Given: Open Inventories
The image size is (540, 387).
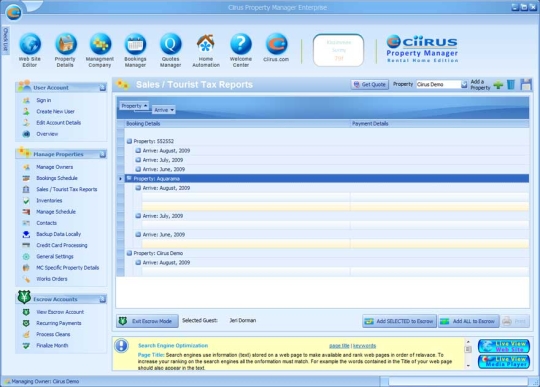Looking at the screenshot, I should click(49, 200).
